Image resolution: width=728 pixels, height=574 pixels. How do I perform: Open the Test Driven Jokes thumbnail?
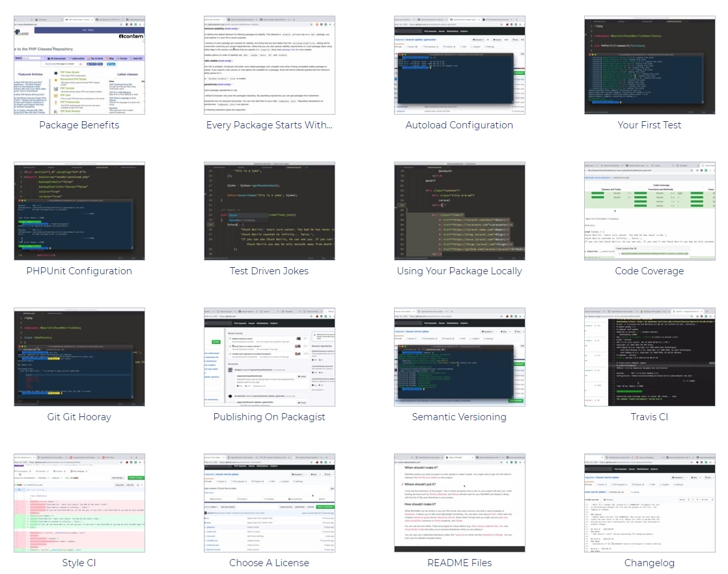(270, 211)
